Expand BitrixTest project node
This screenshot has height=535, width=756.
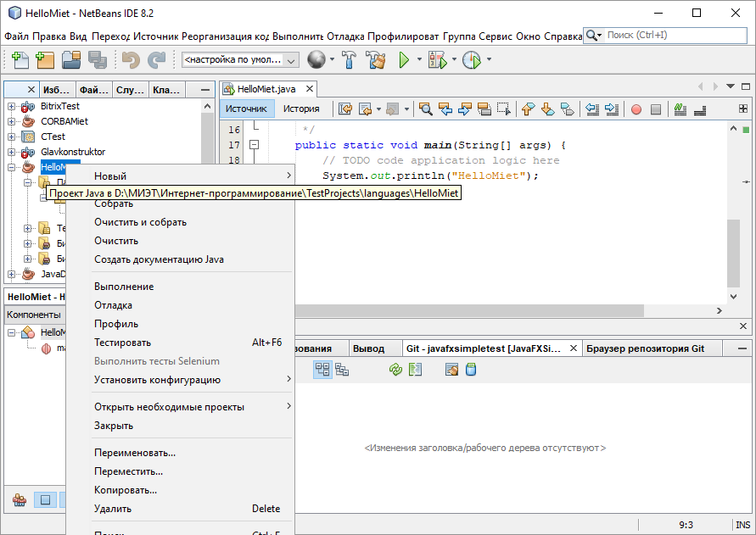coord(11,107)
